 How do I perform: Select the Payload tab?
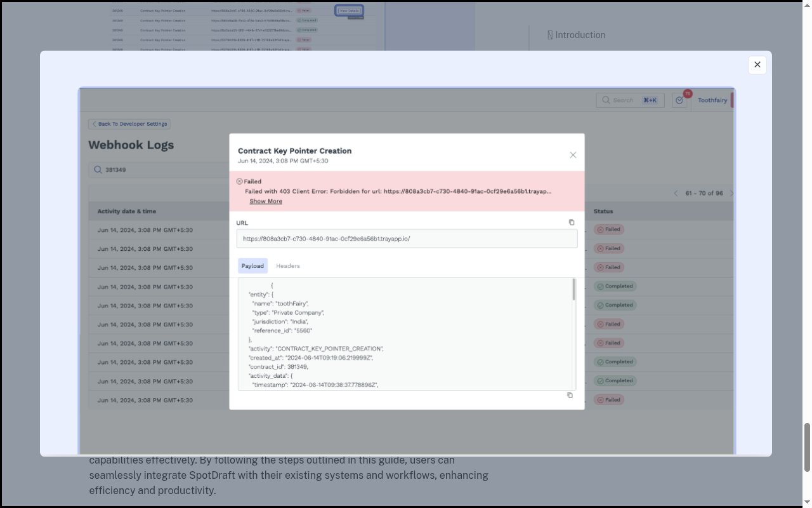(252, 266)
